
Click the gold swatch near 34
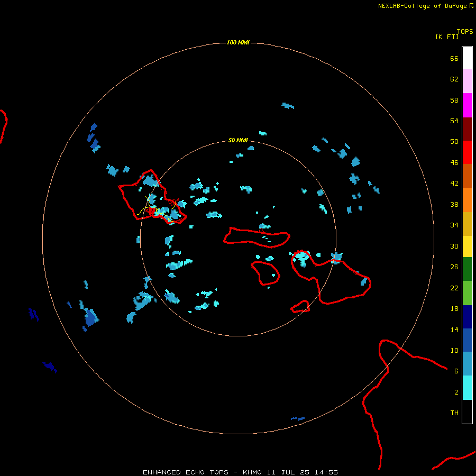point(467,224)
